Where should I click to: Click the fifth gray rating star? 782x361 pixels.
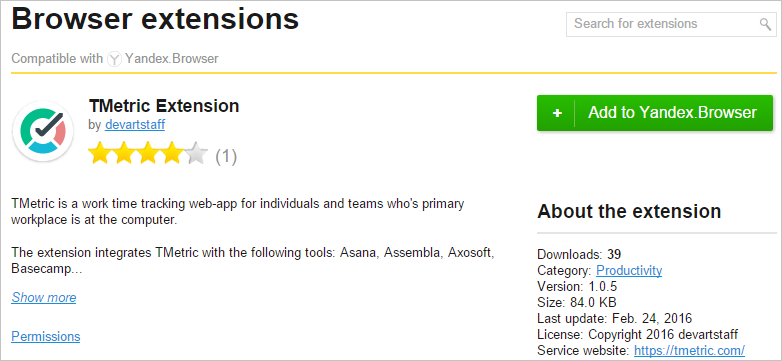coord(197,153)
